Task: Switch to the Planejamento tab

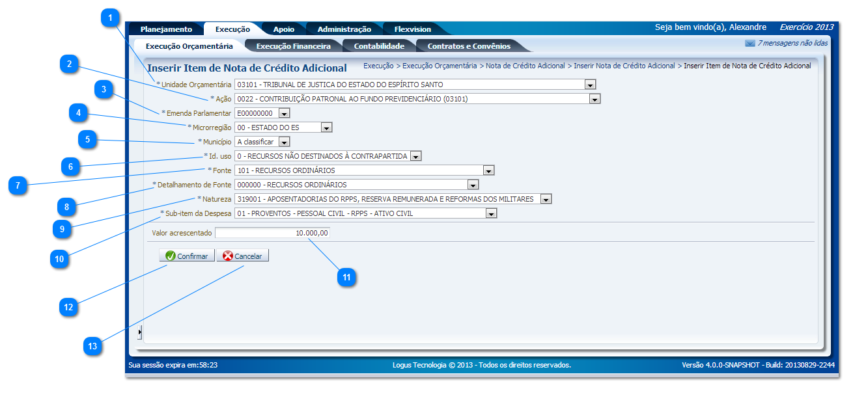Action: (x=166, y=29)
